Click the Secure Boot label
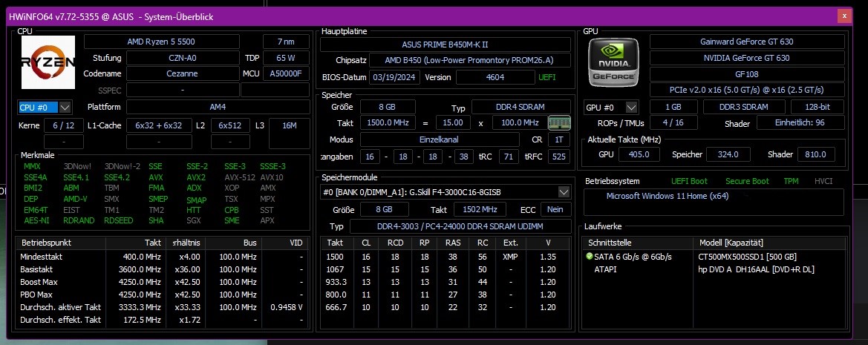The image size is (868, 345). [x=747, y=181]
